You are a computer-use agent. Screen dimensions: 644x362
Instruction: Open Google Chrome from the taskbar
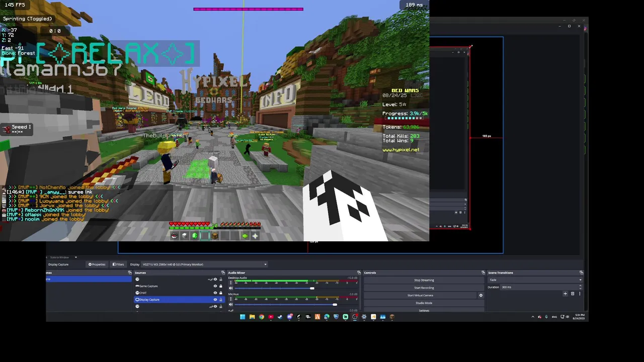pos(262,317)
